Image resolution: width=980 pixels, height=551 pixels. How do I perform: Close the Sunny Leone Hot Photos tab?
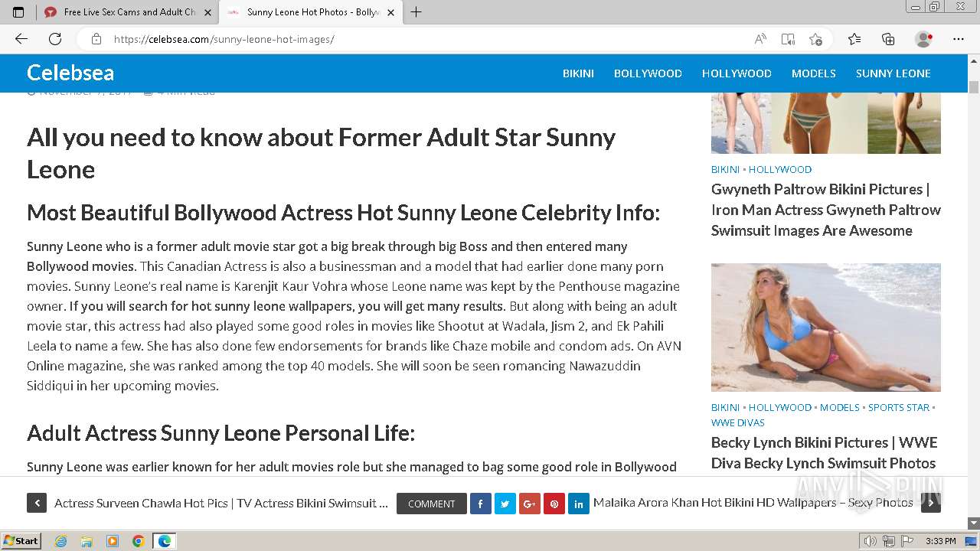391,12
